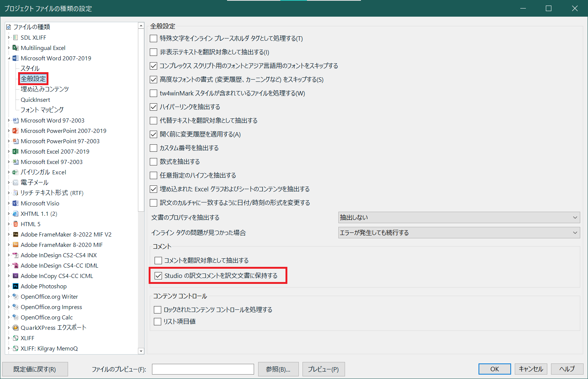The width and height of the screenshot is (588, 379).
Task: Open the 文書のプロパティを抽出する dropdown
Action: 459,218
